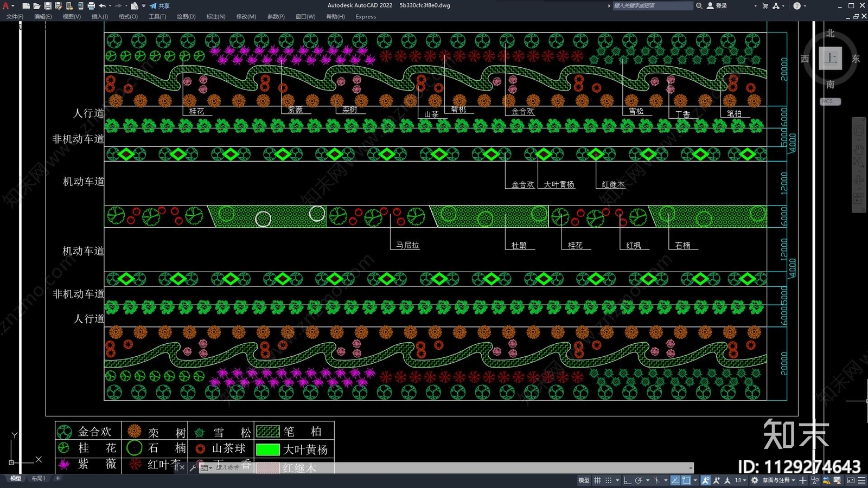Toggle object snap tracking in status bar

pos(675,480)
